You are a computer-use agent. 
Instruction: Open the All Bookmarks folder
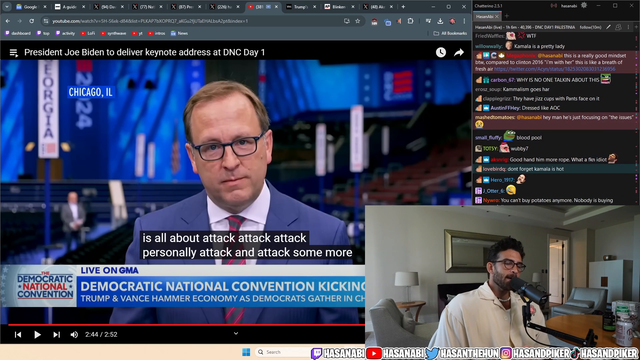[x=449, y=33]
